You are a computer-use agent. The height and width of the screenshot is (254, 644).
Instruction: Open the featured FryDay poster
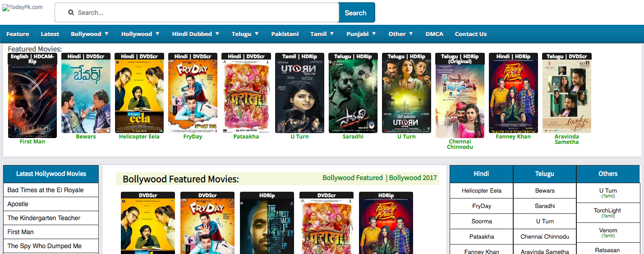pos(193,96)
